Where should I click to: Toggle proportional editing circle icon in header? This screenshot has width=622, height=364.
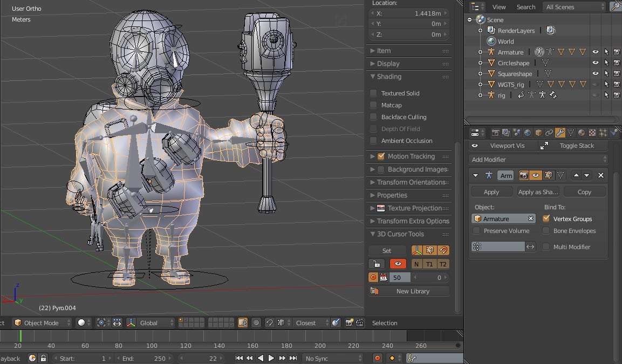coord(256,323)
